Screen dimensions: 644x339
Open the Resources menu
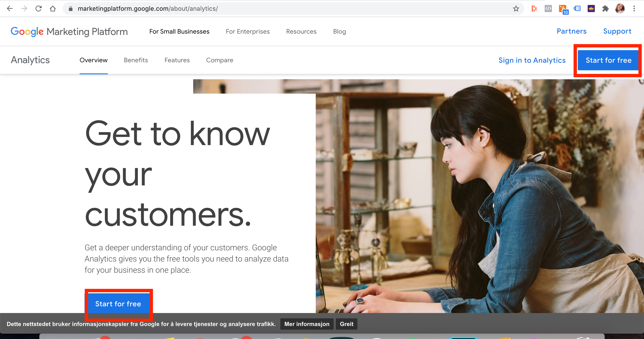(301, 32)
